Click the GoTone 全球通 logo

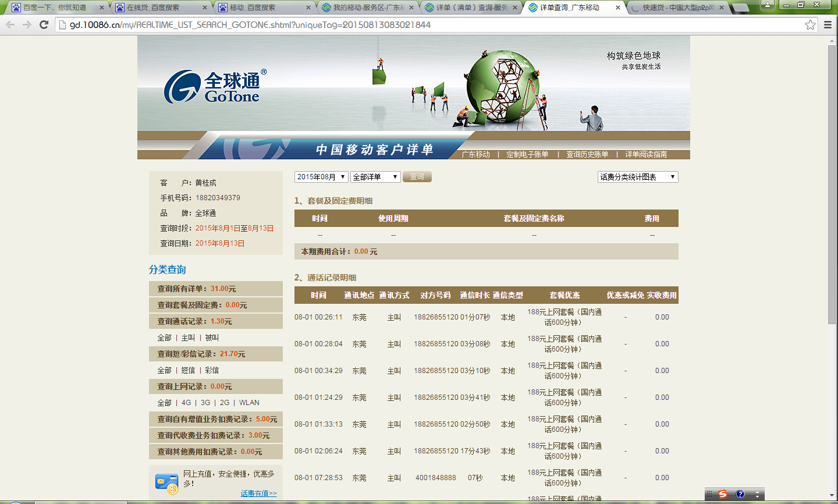pyautogui.click(x=215, y=86)
